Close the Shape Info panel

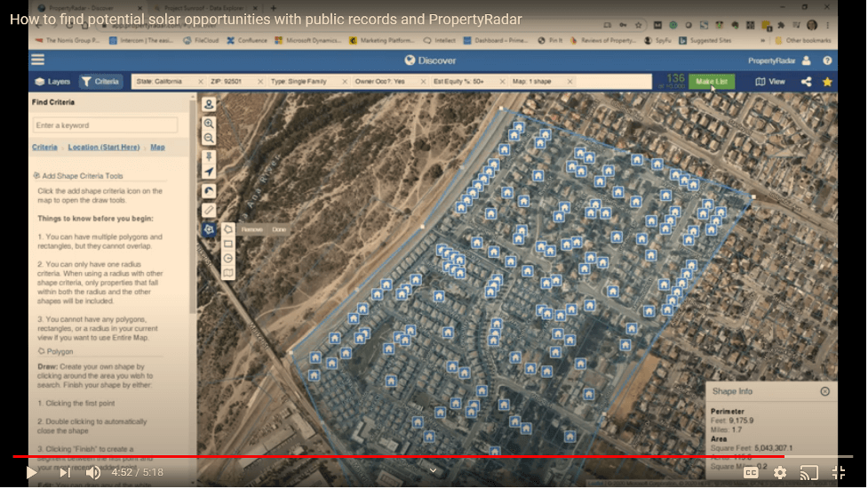pos(824,391)
